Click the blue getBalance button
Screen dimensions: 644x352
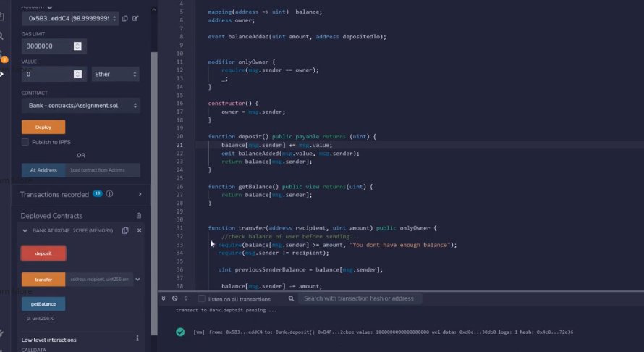[x=43, y=304]
